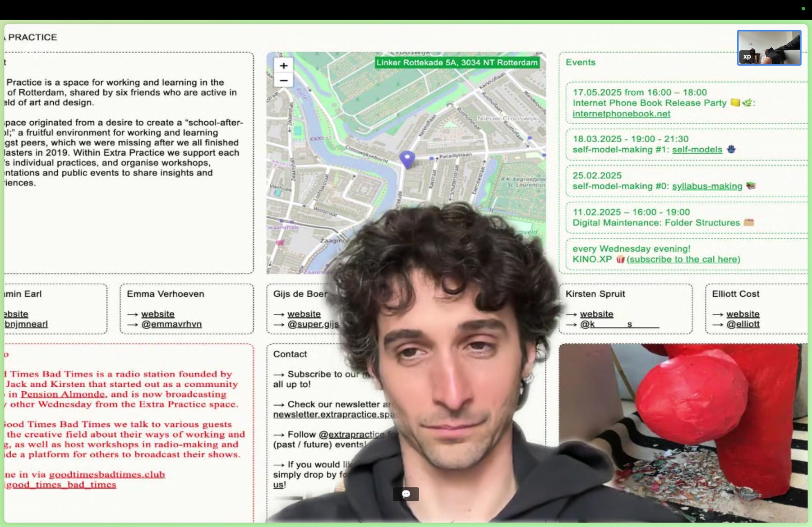Click the Linker Rottekade address label
812x527 pixels.
pos(457,63)
